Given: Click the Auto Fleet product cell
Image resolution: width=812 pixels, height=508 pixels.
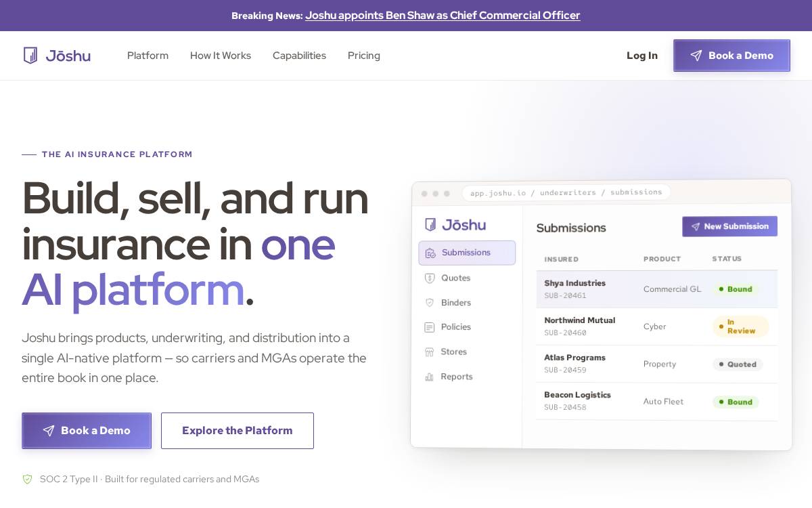Looking at the screenshot, I should [663, 402].
